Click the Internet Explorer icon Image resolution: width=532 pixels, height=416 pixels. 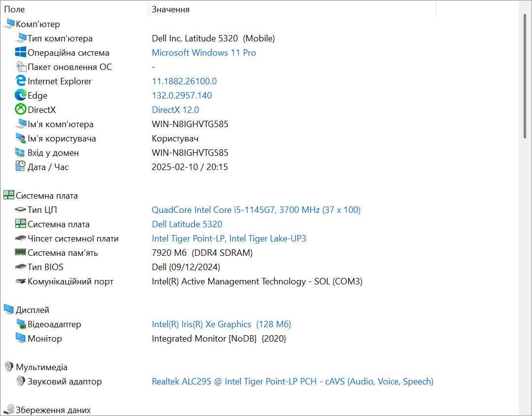pyautogui.click(x=21, y=81)
